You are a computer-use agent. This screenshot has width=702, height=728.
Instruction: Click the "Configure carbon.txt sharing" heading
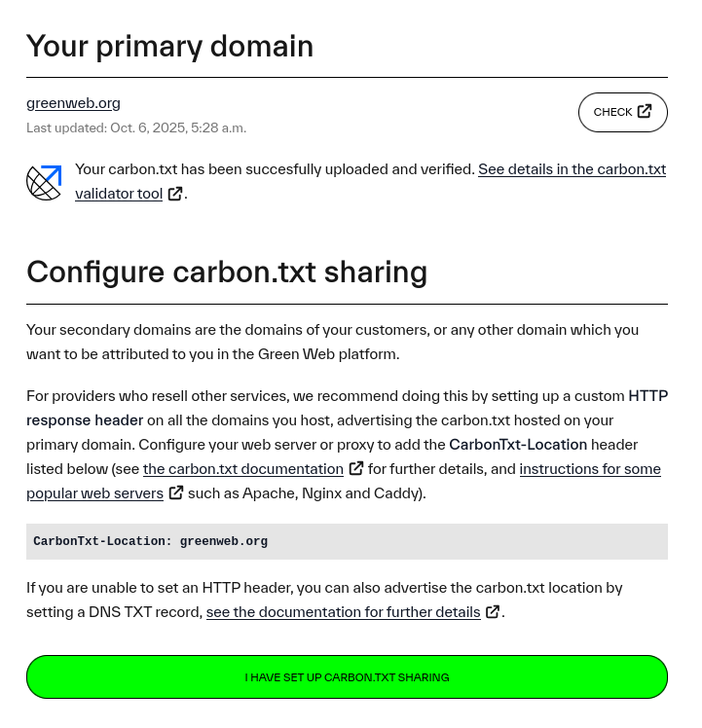[x=226, y=272]
